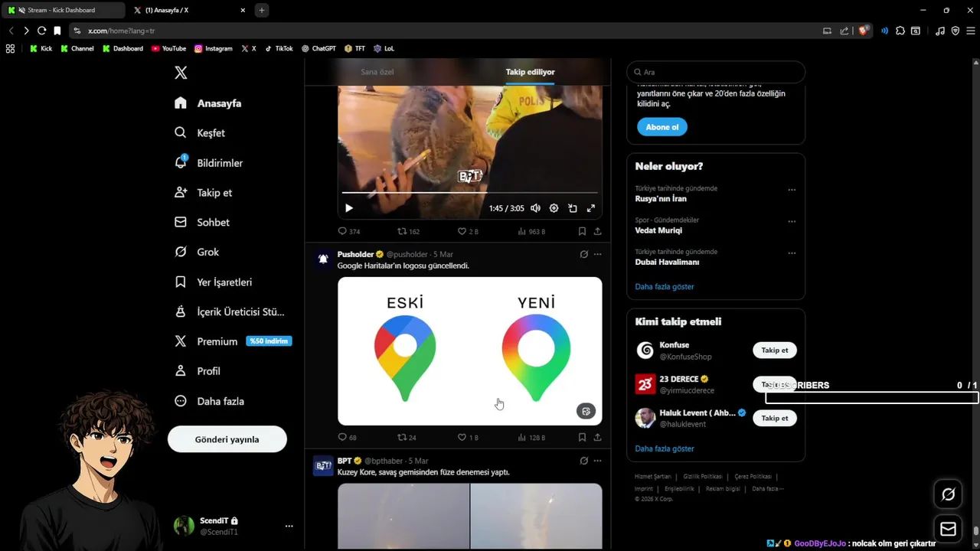Image resolution: width=980 pixels, height=551 pixels.
Task: Open the Grok floating button
Action: 948,494
